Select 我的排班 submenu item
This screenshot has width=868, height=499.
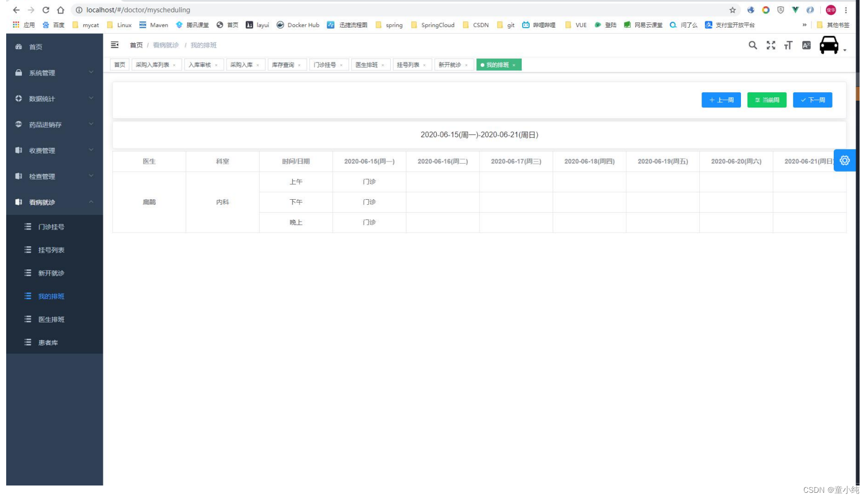(55, 296)
